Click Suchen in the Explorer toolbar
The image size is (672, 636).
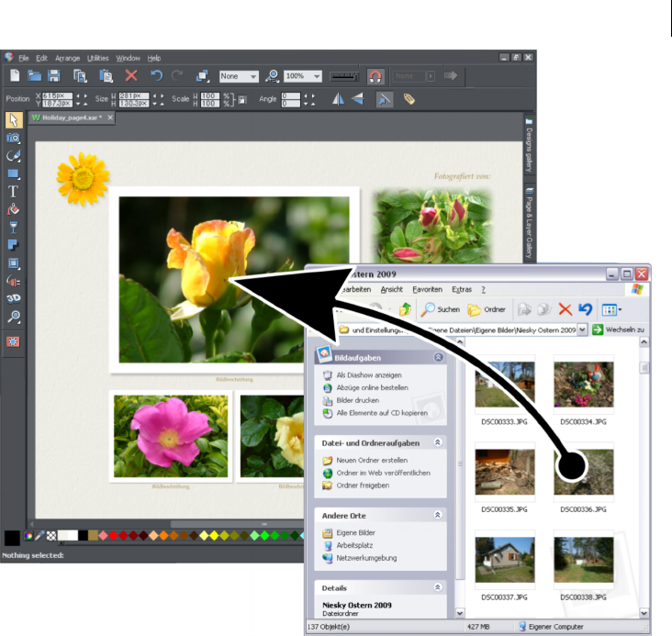click(441, 309)
